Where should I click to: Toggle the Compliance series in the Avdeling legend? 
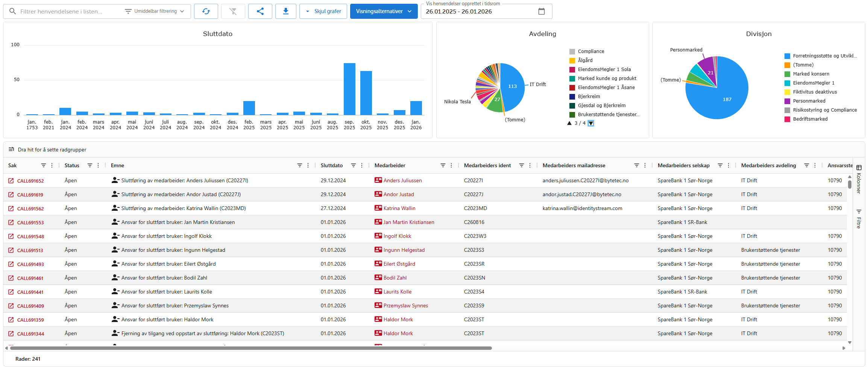point(590,51)
